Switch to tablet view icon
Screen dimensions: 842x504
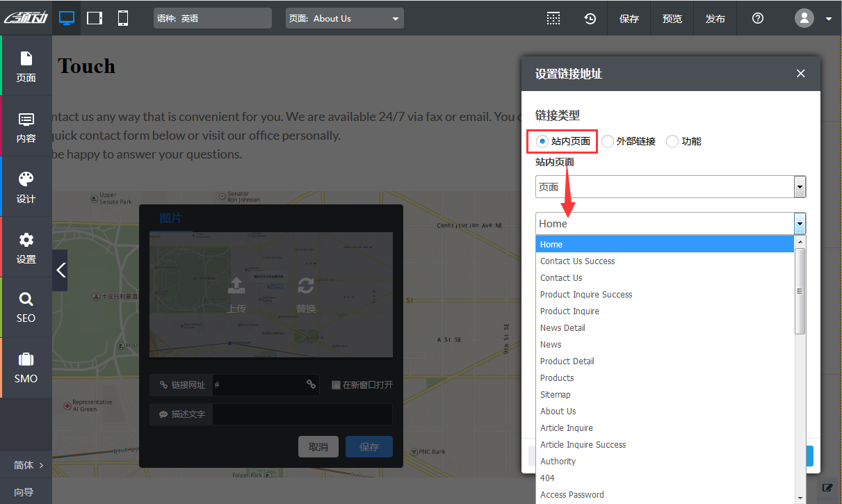[x=95, y=18]
